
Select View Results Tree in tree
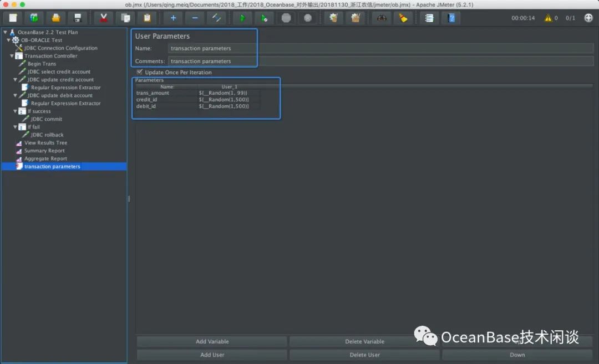click(44, 143)
